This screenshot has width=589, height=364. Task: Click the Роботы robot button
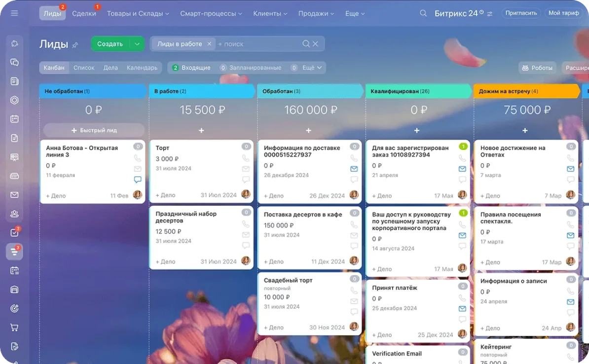coord(537,68)
